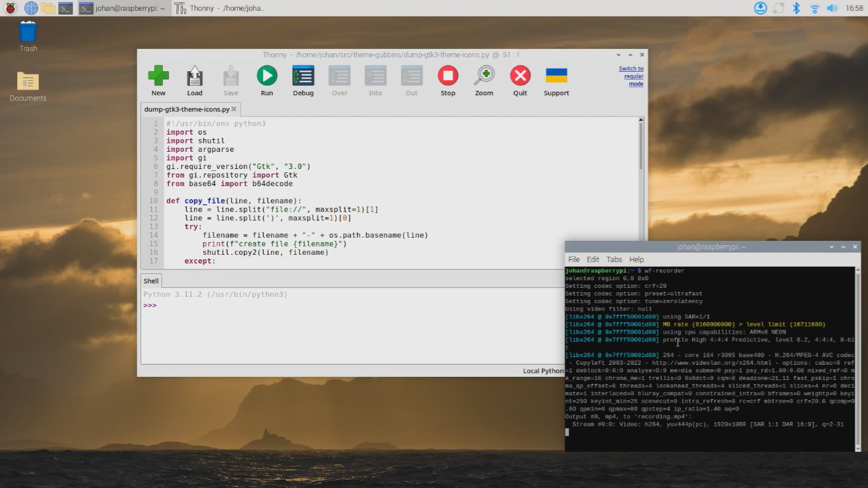Click the Zoom magnifier icon
The height and width of the screenshot is (488, 868).
[x=484, y=76]
